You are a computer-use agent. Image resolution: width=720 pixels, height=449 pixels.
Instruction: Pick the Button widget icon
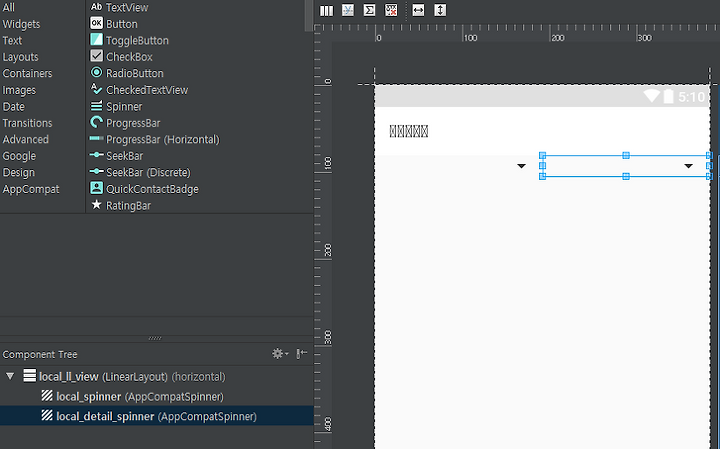(x=96, y=23)
